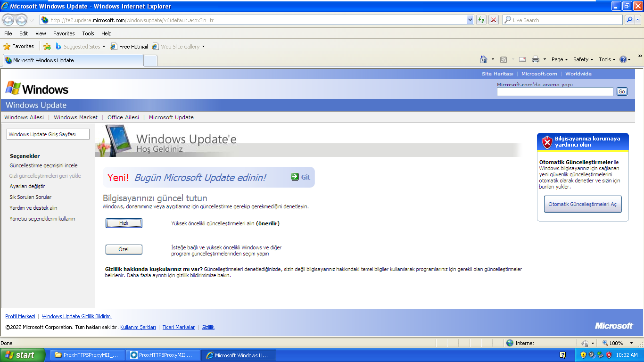Click the Safely Remove Hardware tray icon
This screenshot has width=644, height=362.
600,355
